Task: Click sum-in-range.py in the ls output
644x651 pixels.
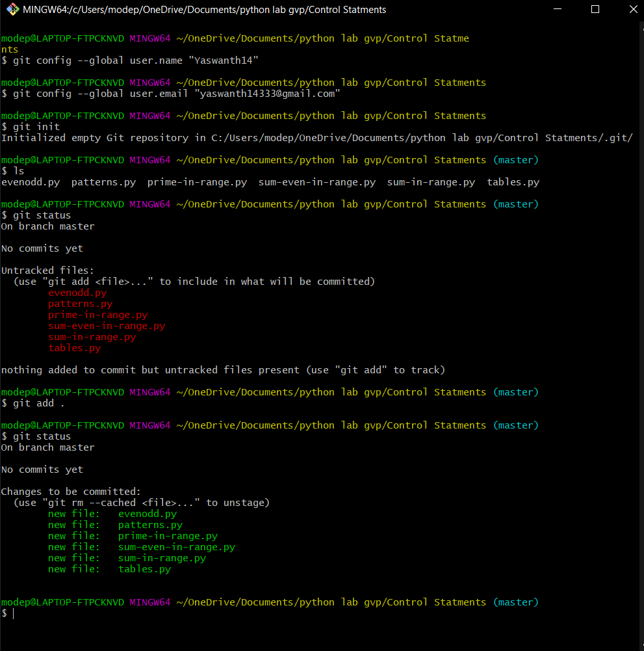Action: point(431,182)
